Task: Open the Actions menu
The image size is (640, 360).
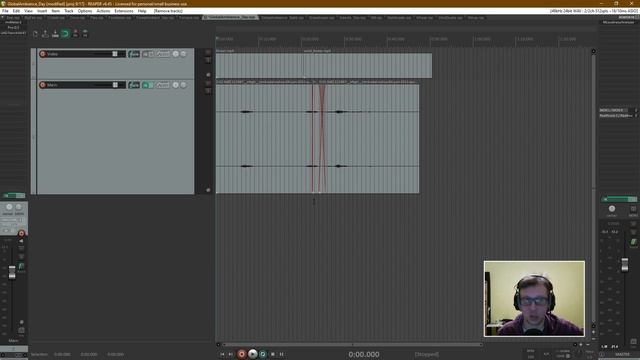Action: [103, 11]
